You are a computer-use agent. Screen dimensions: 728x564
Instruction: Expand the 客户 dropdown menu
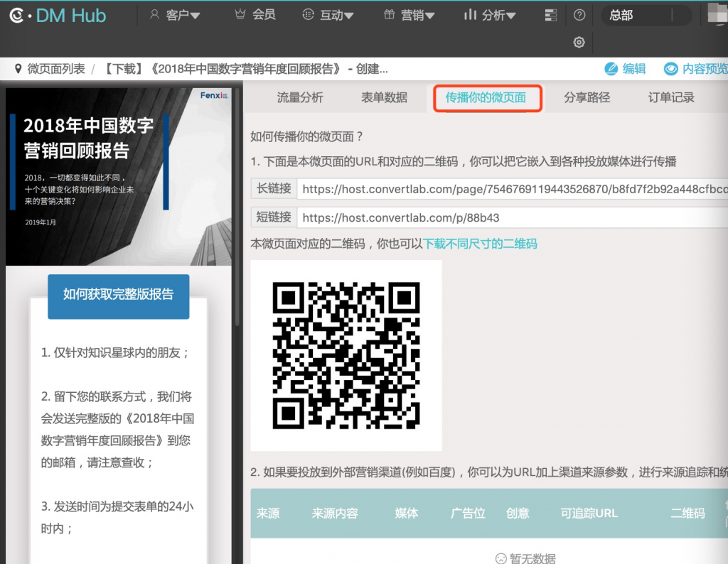pos(175,15)
